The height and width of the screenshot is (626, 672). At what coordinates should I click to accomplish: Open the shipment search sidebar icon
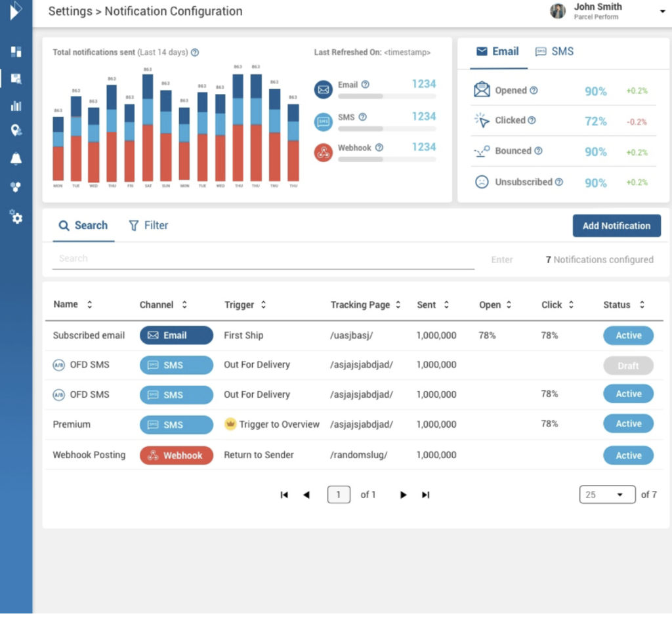tap(16, 79)
